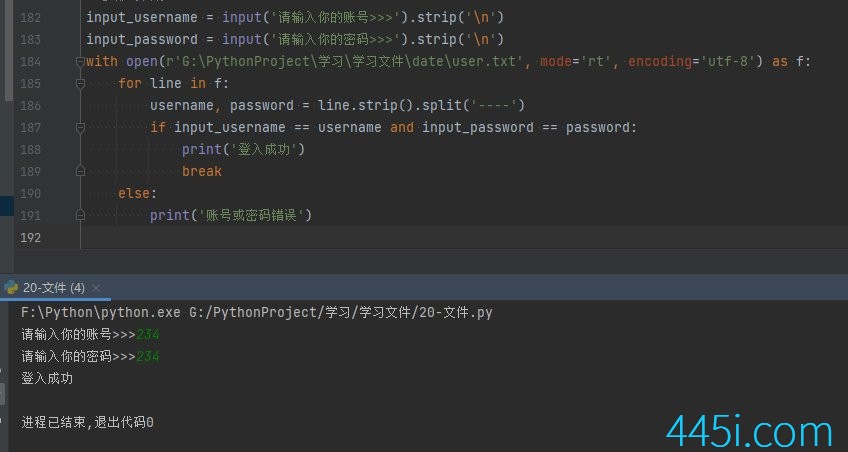This screenshot has width=848, height=452.
Task: Click gutter line number 183
Action: 30,39
